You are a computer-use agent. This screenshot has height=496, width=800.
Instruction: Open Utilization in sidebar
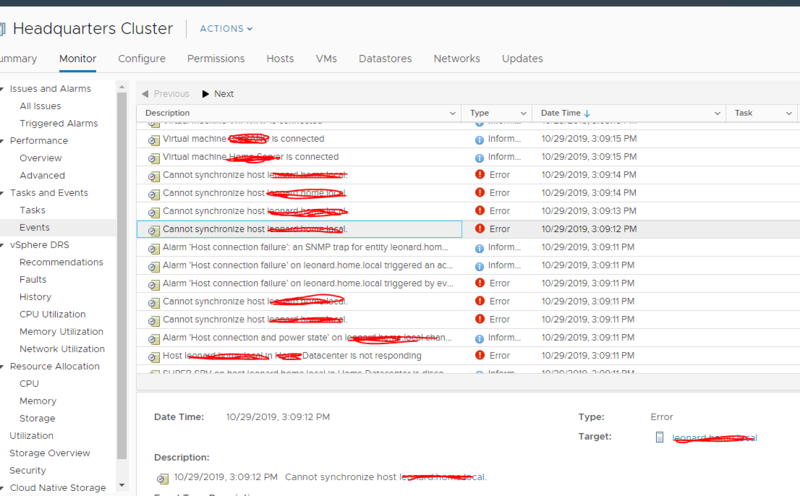pos(32,436)
